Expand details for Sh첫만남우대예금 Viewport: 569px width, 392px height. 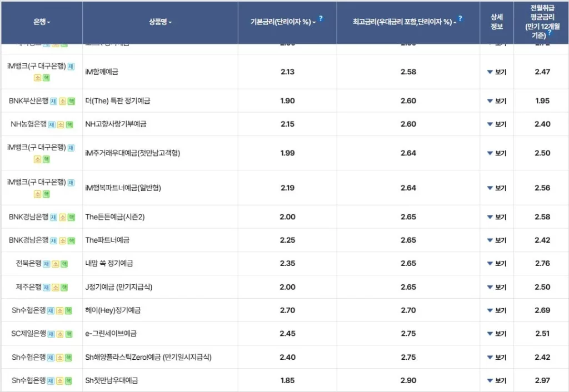[x=496, y=380]
